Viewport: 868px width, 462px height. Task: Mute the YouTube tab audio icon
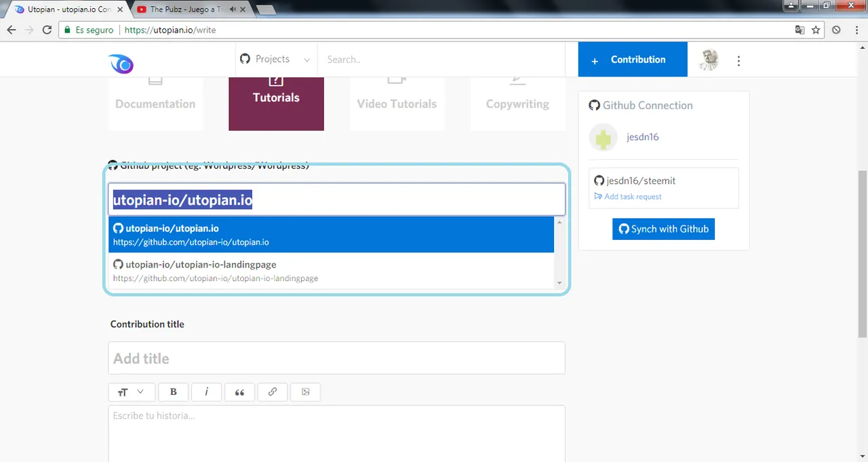pyautogui.click(x=232, y=9)
